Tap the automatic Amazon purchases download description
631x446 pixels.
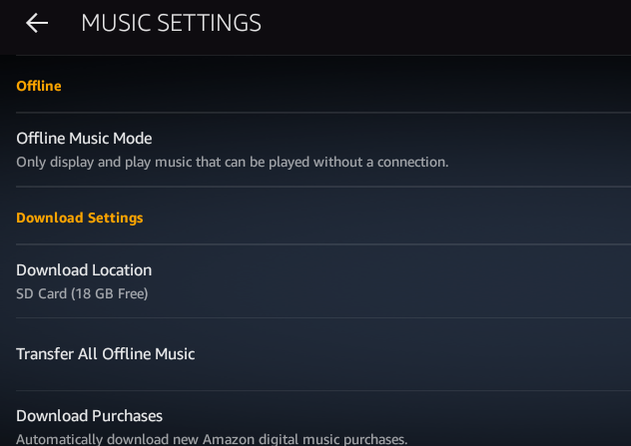212,439
